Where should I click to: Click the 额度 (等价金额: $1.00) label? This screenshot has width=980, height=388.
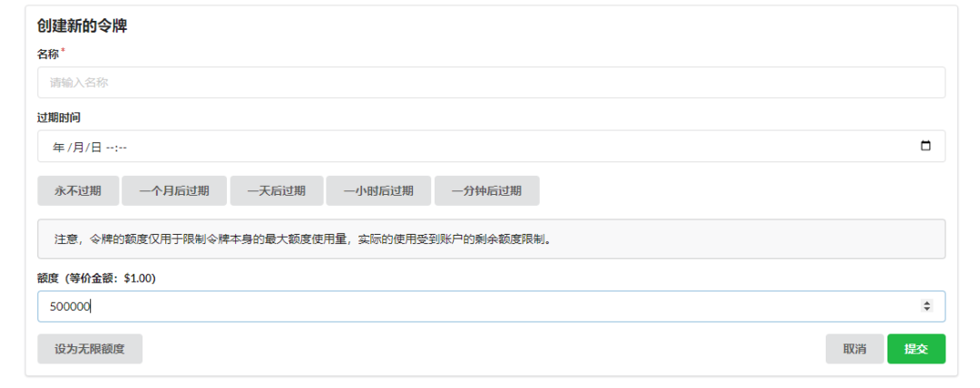click(x=96, y=278)
